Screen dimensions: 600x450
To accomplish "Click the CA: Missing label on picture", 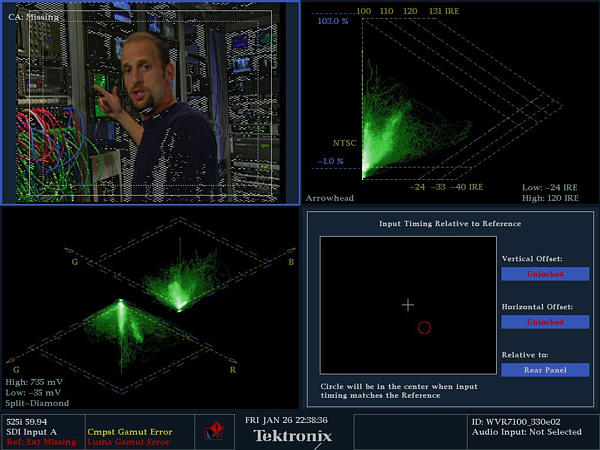I will pos(34,17).
